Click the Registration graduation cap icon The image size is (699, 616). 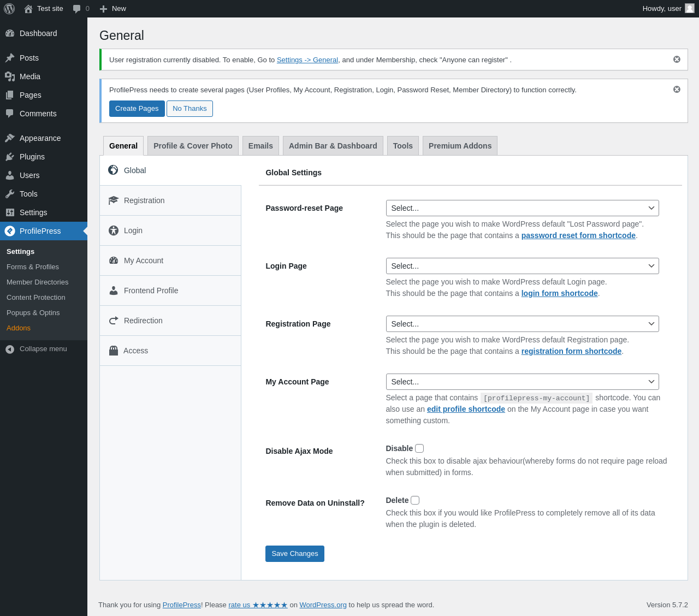114,200
